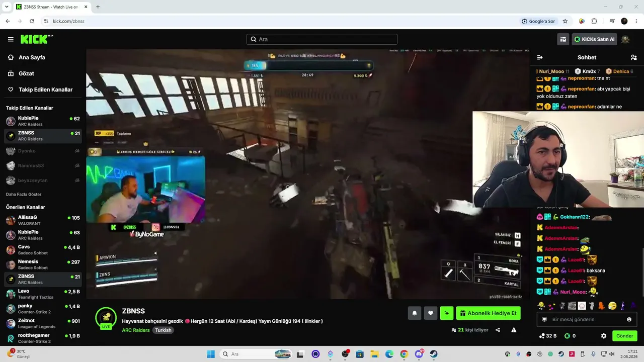The image size is (644, 362).
Task: Select offline channel Rammus53
Action: [x=43, y=165]
